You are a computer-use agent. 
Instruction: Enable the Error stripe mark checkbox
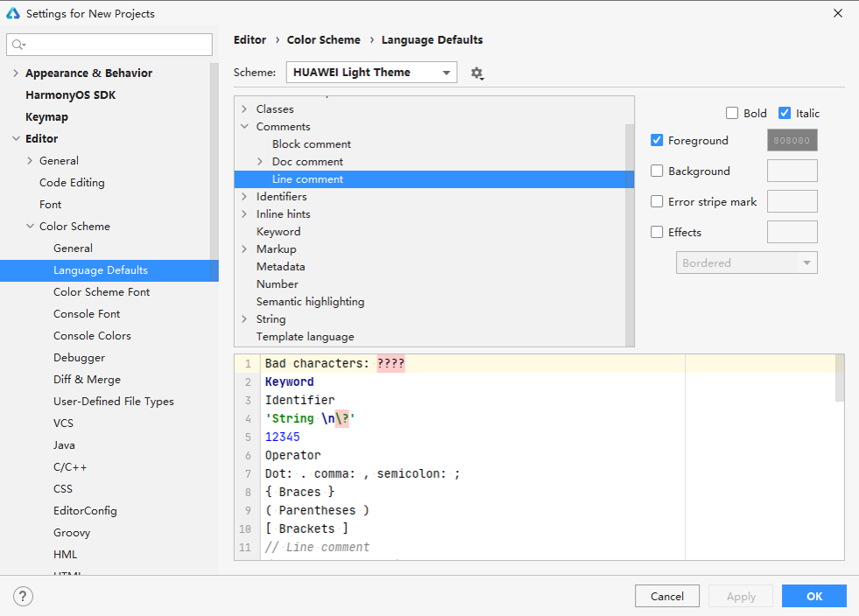(657, 201)
